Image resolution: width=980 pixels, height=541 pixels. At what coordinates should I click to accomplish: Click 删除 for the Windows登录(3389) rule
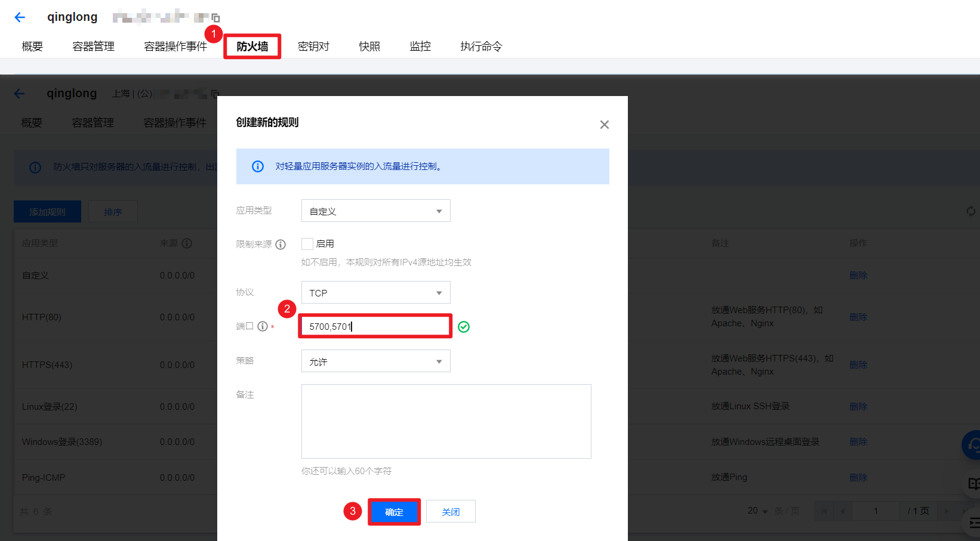coord(858,442)
